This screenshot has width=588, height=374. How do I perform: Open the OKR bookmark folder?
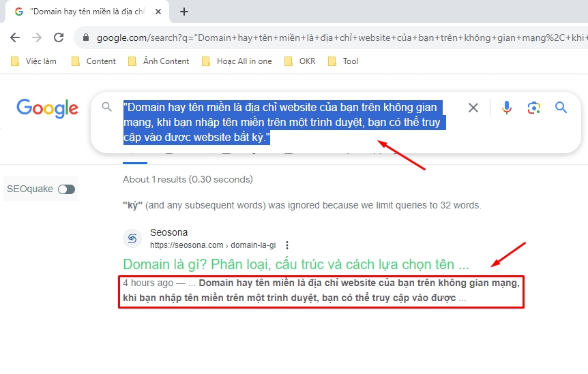(300, 61)
